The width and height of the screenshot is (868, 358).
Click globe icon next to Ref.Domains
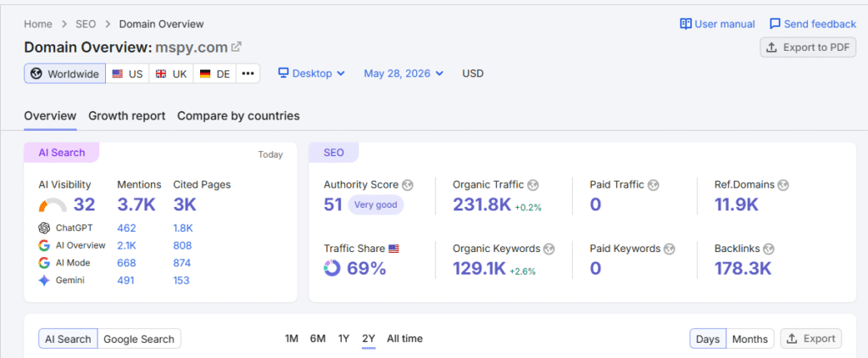coord(783,185)
